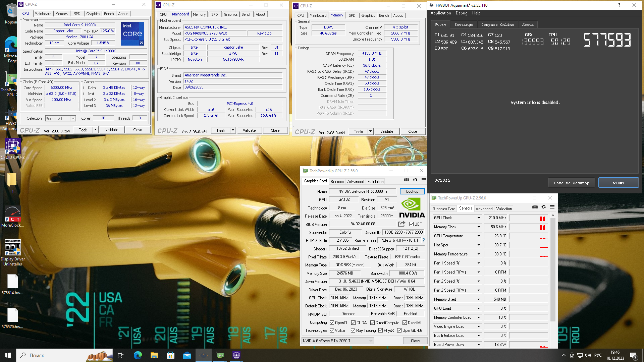
Task: Click Close in the CPU-Z Mainboard window
Action: (x=275, y=130)
